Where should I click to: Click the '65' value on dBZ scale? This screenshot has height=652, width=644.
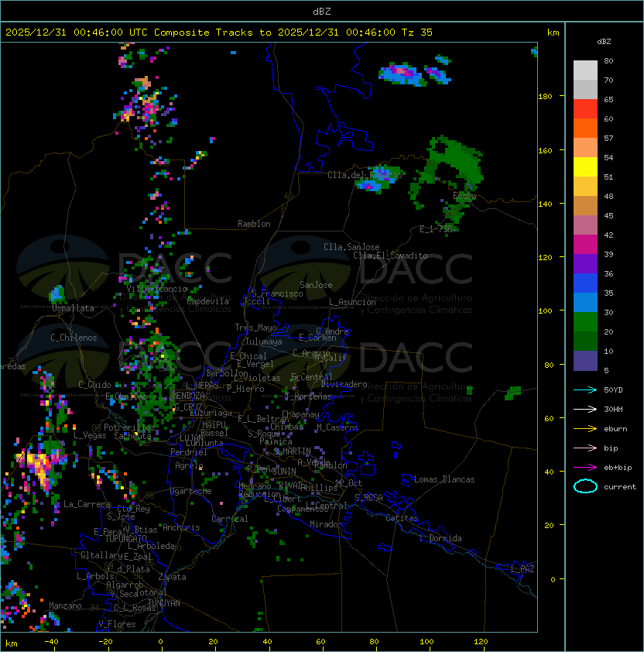pyautogui.click(x=608, y=99)
